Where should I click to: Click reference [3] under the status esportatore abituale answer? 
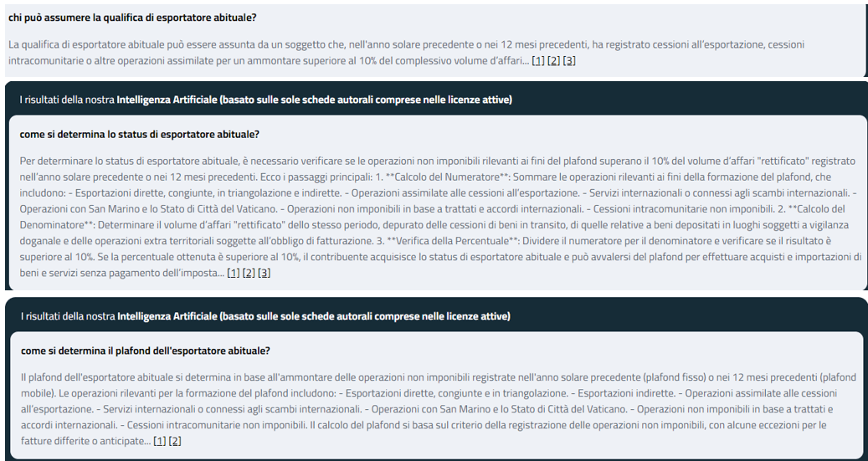(x=264, y=274)
